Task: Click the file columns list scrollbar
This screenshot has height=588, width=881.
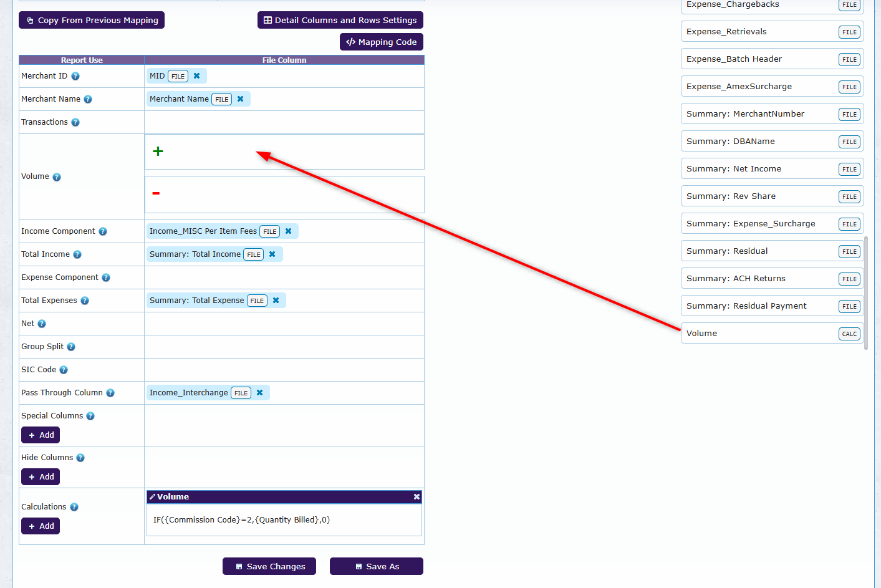Action: (x=866, y=293)
